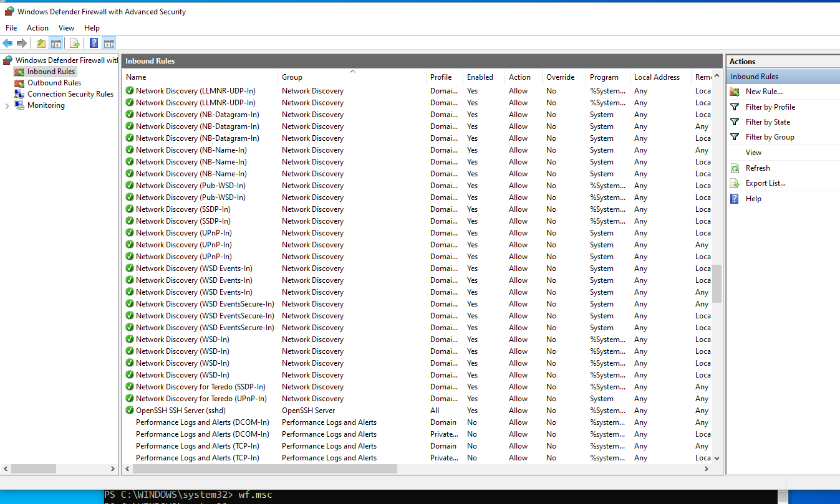Click the funnel icon beside Filter by Group
The height and width of the screenshot is (504, 840).
coord(735,137)
